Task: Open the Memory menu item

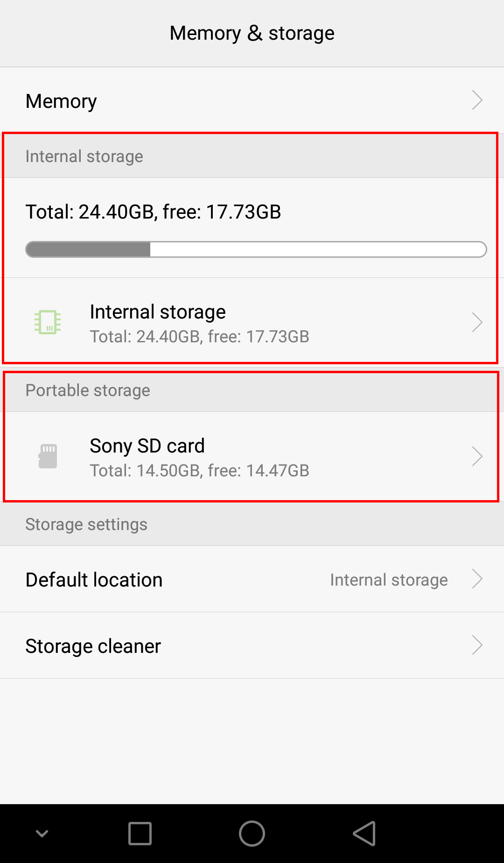Action: point(62,101)
